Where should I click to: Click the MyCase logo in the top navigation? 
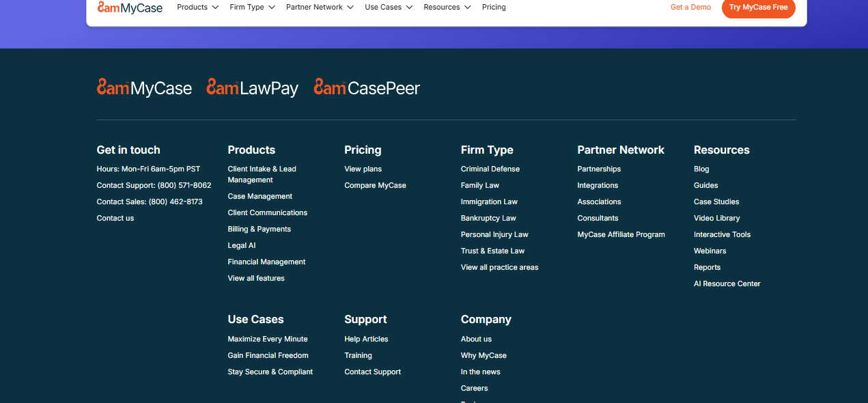pos(129,7)
